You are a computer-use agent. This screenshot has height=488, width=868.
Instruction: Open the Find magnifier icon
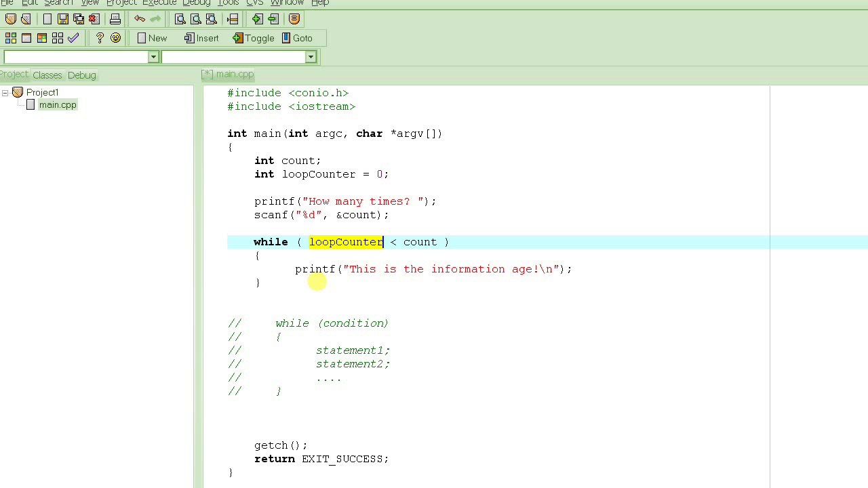180,19
